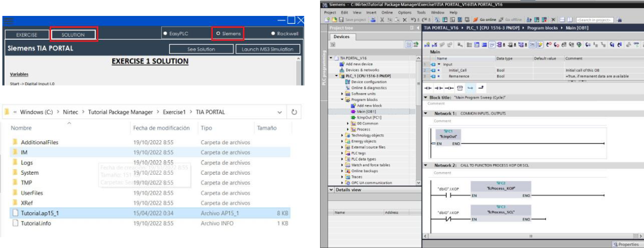Click the Nirtec breadcrumb in File Explorer path

(x=72, y=112)
